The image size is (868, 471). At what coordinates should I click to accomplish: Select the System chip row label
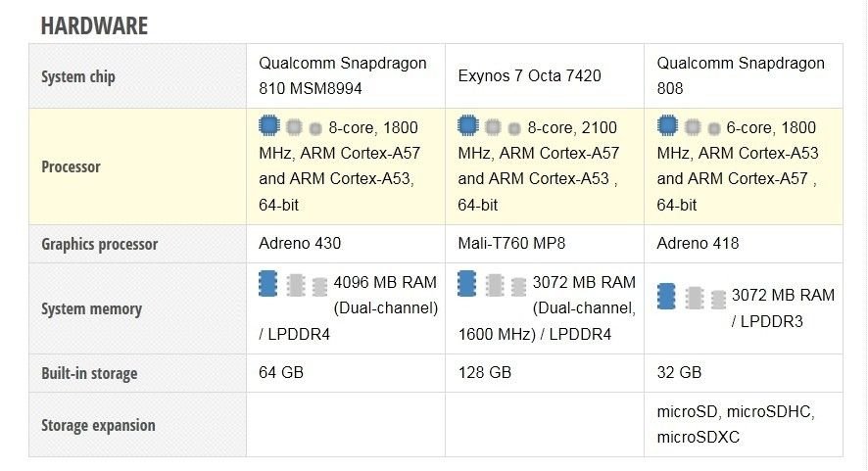(78, 76)
